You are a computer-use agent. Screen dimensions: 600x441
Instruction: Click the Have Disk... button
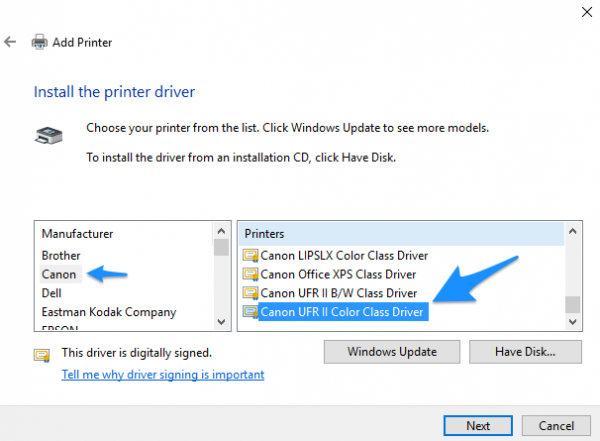525,352
